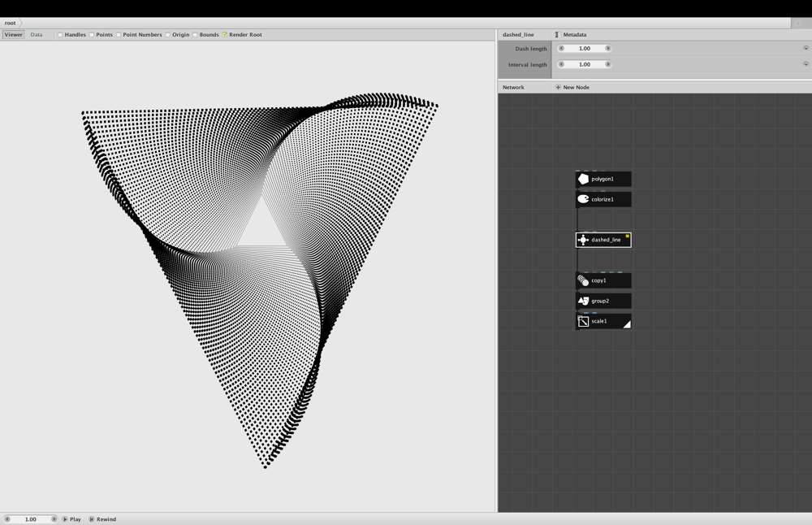Click the polygon1 node label
The height and width of the screenshot is (525, 812).
point(603,179)
